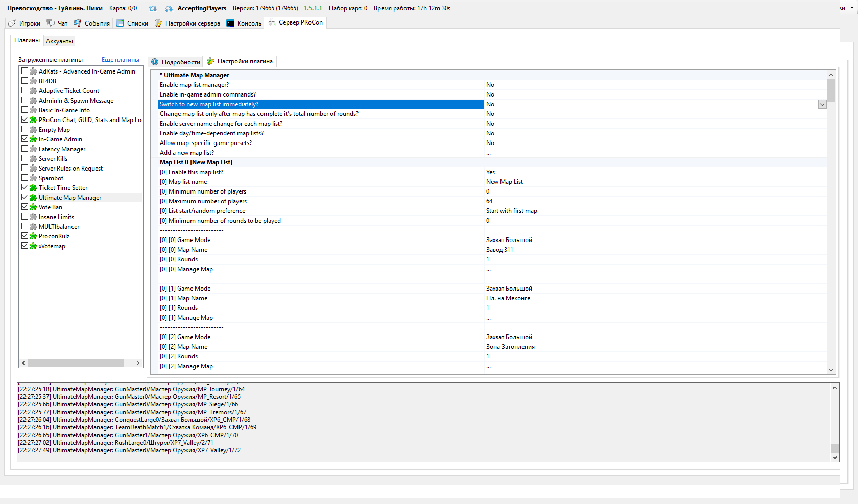Click the refresh icon beside map counter
858x504 pixels.
(153, 9)
